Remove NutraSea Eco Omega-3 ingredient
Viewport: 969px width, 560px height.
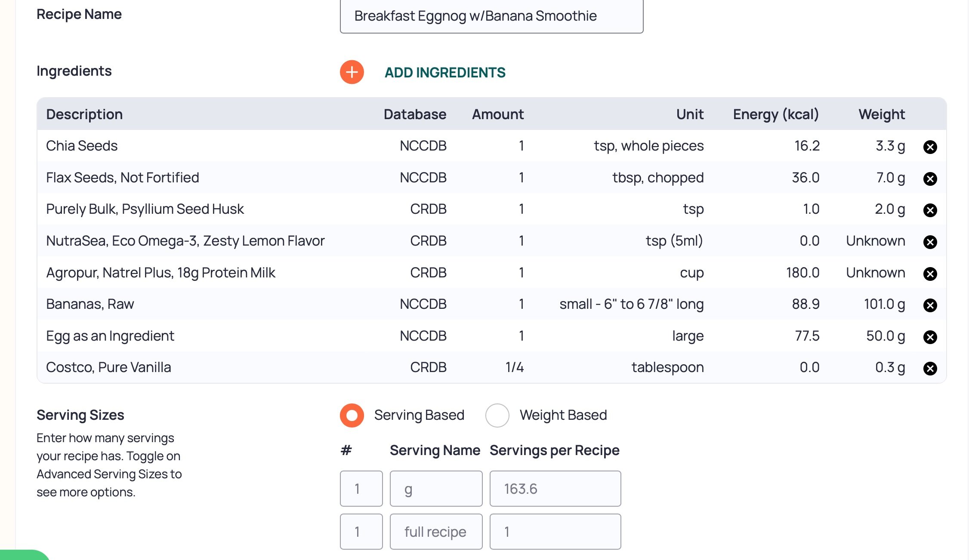point(930,242)
